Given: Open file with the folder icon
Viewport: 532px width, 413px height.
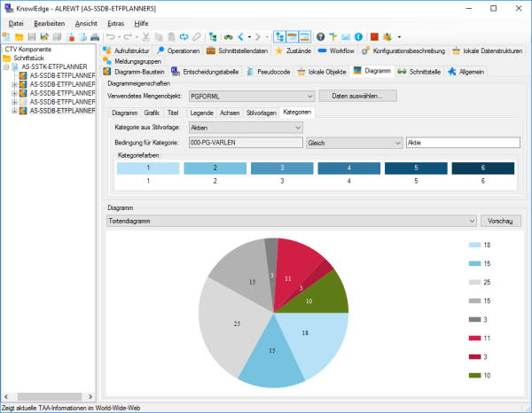Looking at the screenshot, I should [x=19, y=37].
